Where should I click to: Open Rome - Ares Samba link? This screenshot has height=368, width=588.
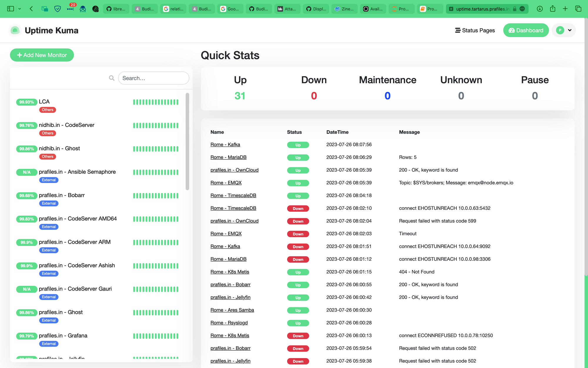pos(232,310)
